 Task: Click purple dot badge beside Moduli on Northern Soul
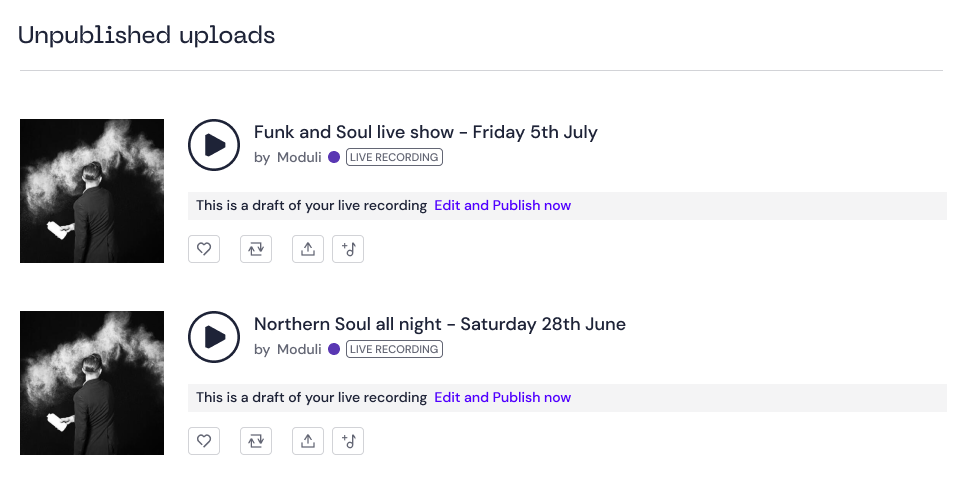click(x=334, y=349)
